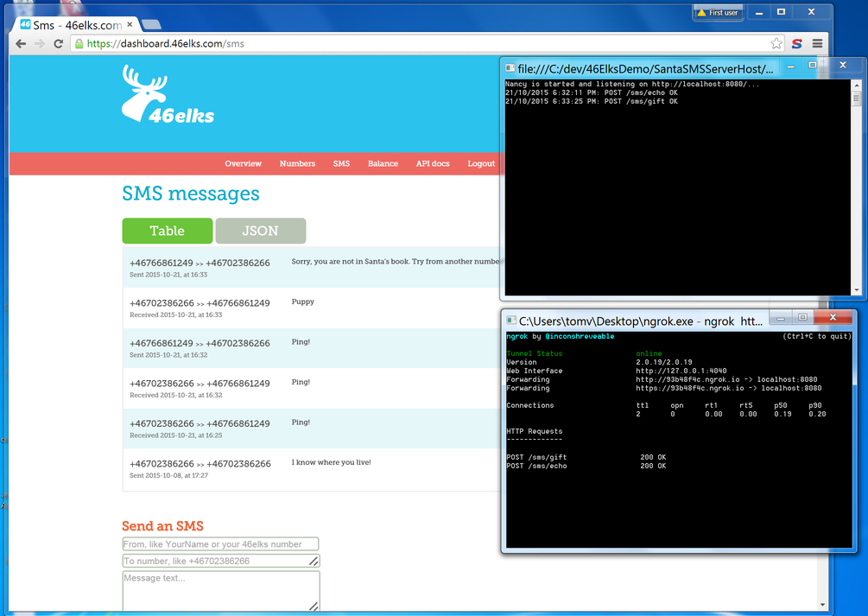Click the 'Sorry, you are not in Santa's book' message
The height and width of the screenshot is (616, 868).
point(396,262)
